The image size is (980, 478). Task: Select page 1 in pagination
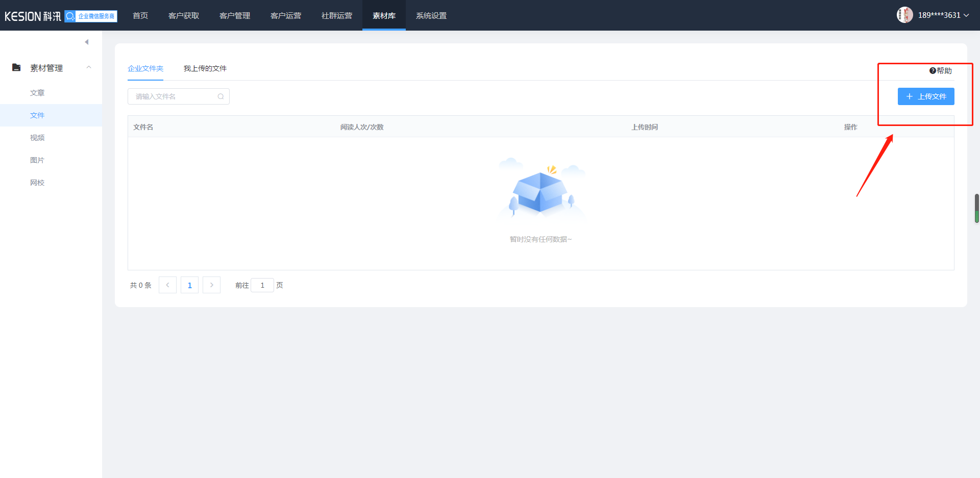tap(189, 285)
